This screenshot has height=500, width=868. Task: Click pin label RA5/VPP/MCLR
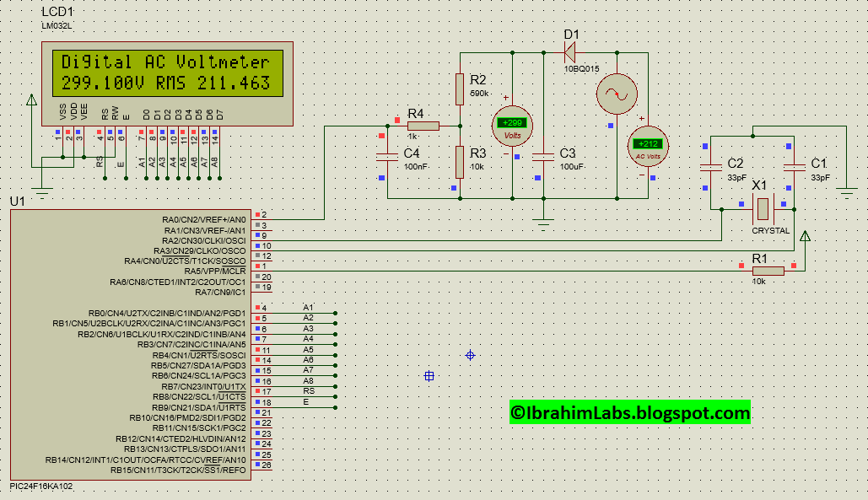tap(215, 272)
